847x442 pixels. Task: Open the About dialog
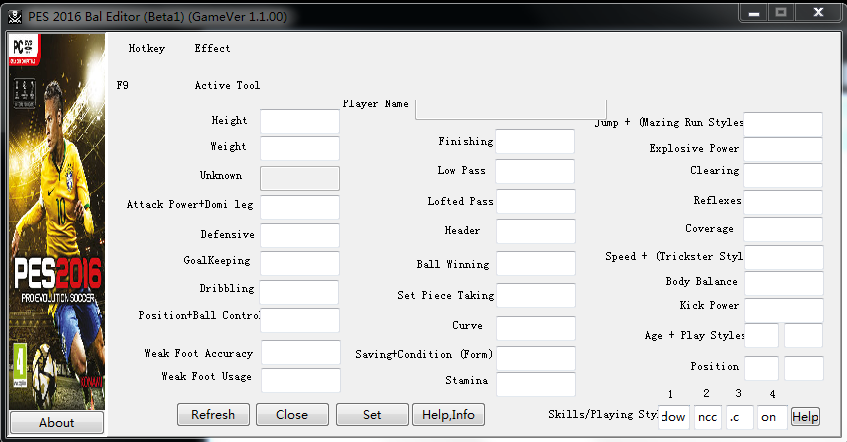pyautogui.click(x=57, y=423)
